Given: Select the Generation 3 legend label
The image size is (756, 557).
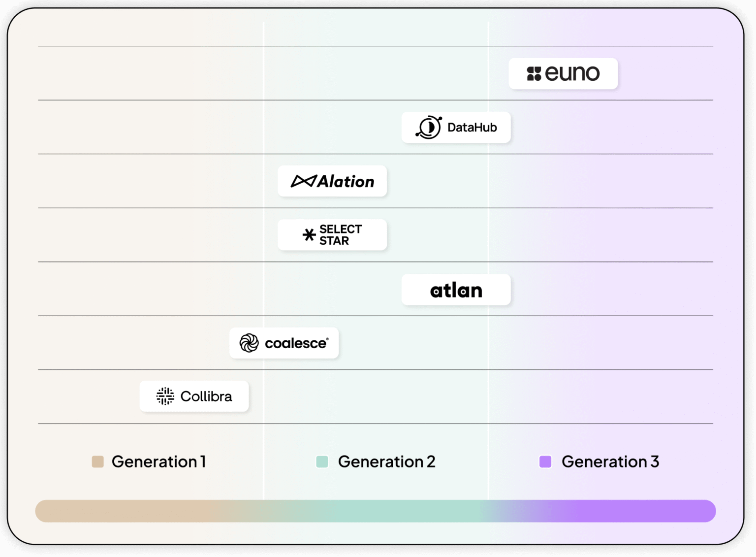Looking at the screenshot, I should tap(610, 462).
